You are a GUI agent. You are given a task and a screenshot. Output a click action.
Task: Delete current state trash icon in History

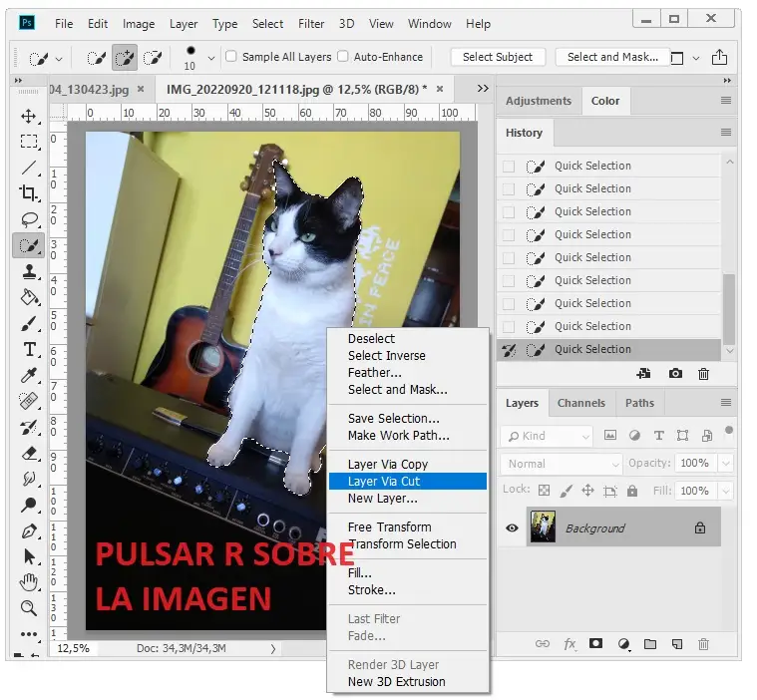click(703, 374)
